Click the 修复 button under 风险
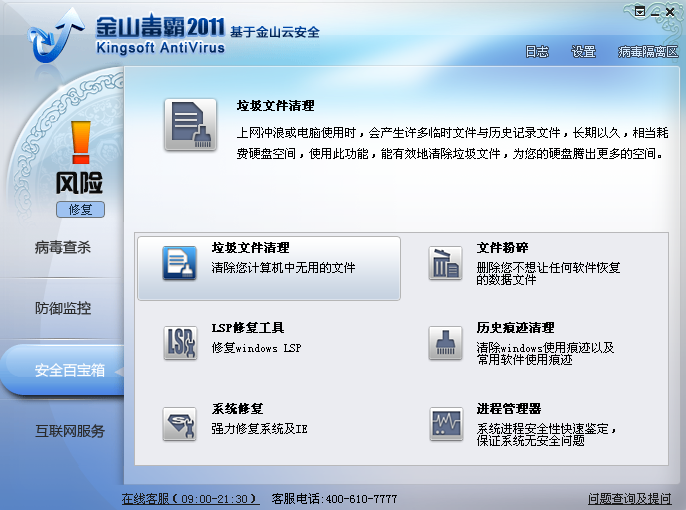 point(80,210)
